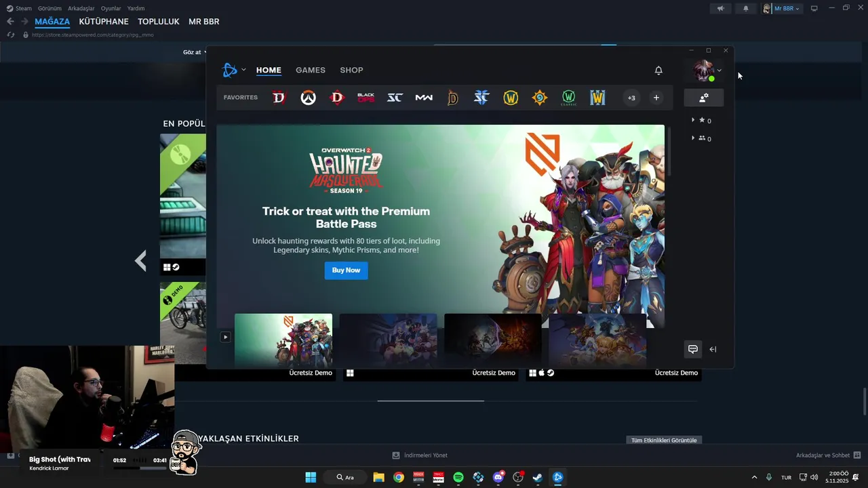Open the Göz at dropdown in Steam store
Image resolution: width=868 pixels, height=488 pixels.
click(194, 52)
